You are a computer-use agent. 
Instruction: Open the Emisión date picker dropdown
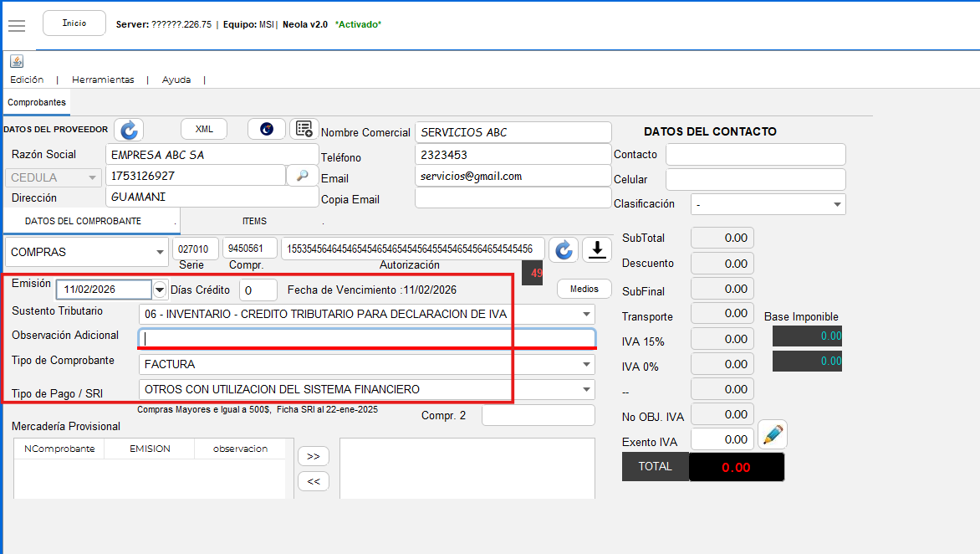[x=160, y=290]
